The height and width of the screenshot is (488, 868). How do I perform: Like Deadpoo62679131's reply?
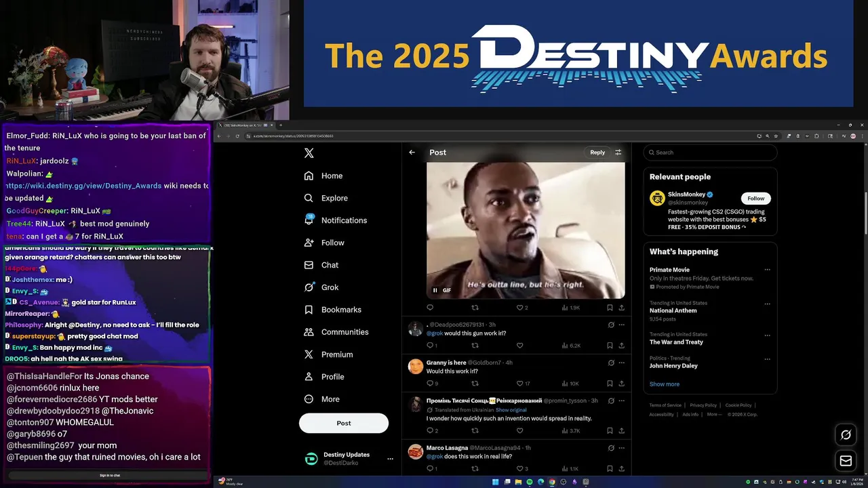[520, 346]
